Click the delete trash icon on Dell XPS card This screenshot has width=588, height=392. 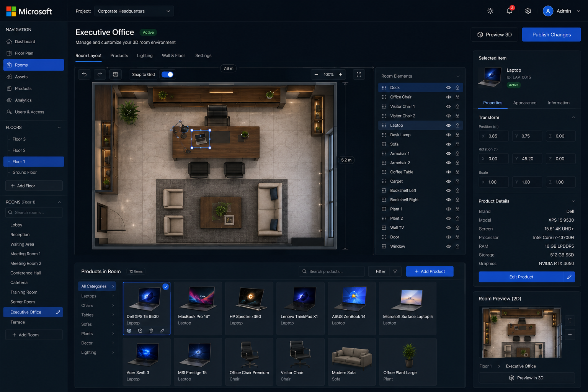(x=151, y=330)
